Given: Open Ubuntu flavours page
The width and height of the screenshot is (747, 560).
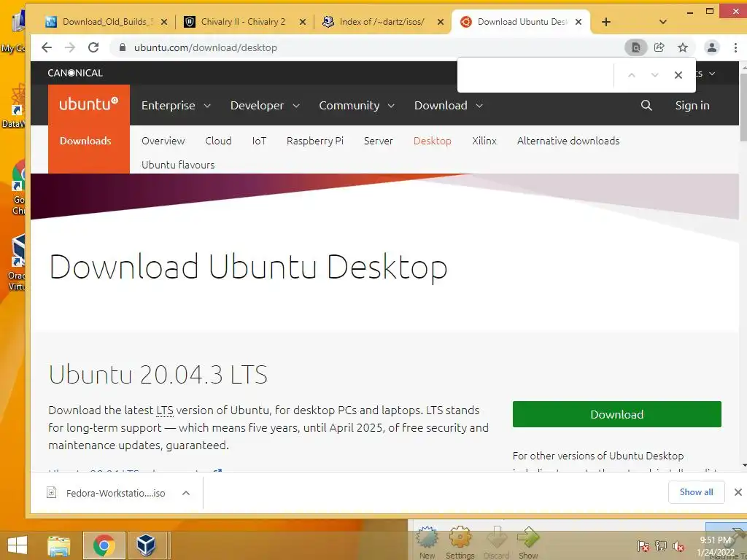Looking at the screenshot, I should (178, 165).
